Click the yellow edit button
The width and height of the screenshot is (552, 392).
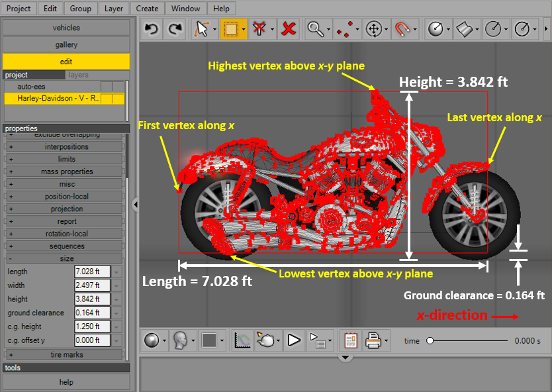coord(66,62)
